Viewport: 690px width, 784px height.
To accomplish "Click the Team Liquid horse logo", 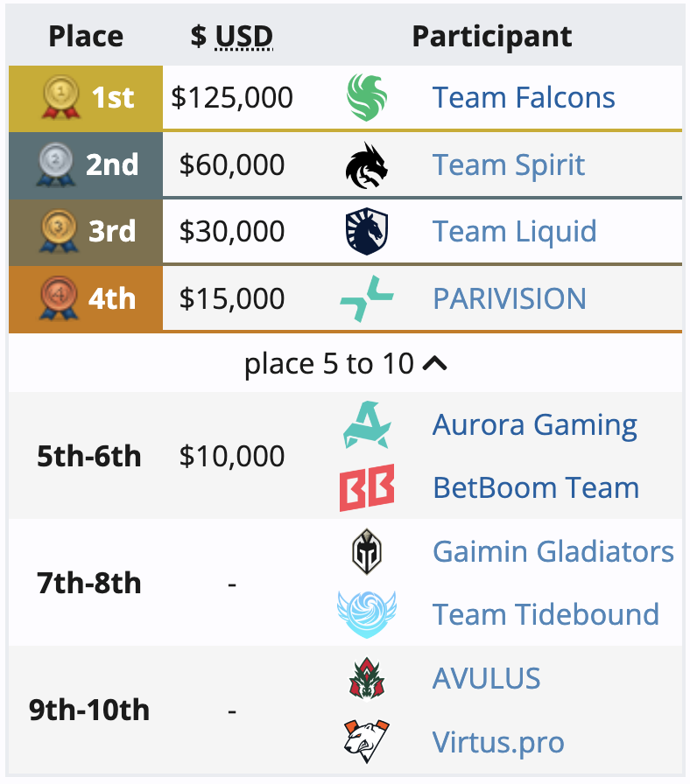I will (367, 232).
